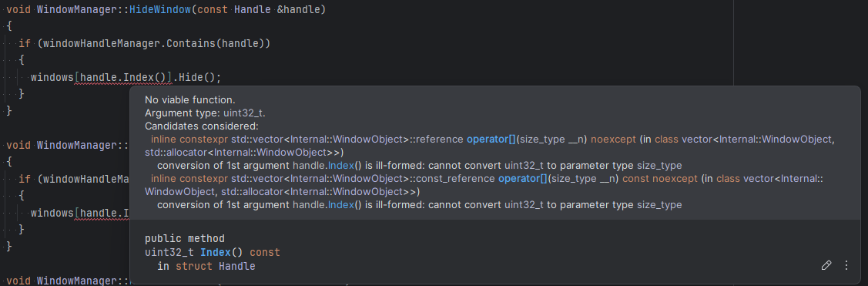Click the "No viable function." message
This screenshot has height=286, width=868.
pos(190,100)
